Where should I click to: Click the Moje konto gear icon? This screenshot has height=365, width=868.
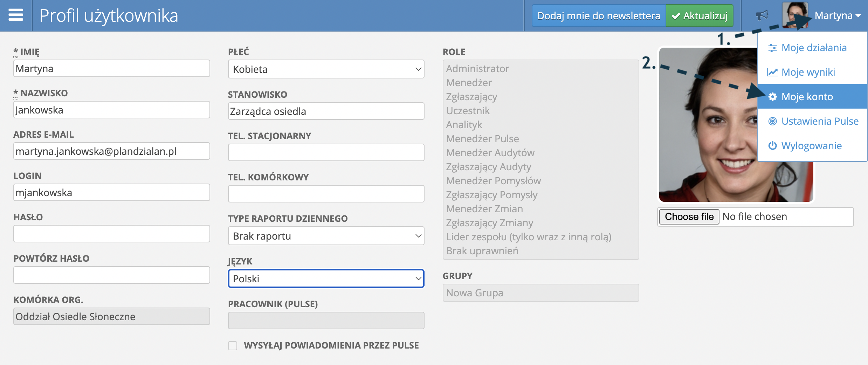point(772,97)
